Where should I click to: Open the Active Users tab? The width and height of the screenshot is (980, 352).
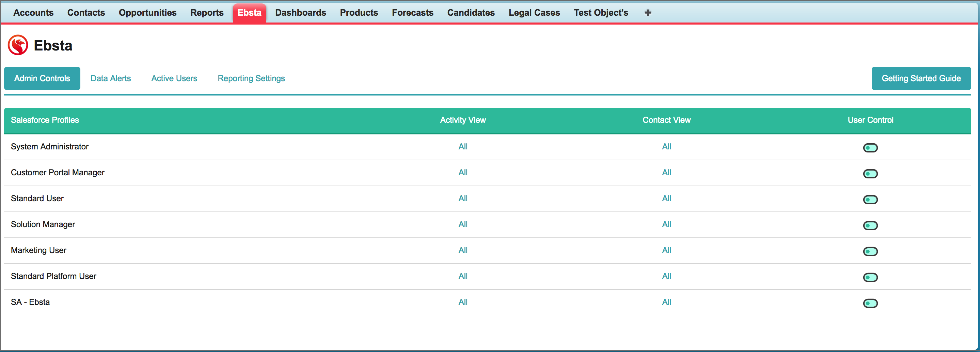coord(174,78)
